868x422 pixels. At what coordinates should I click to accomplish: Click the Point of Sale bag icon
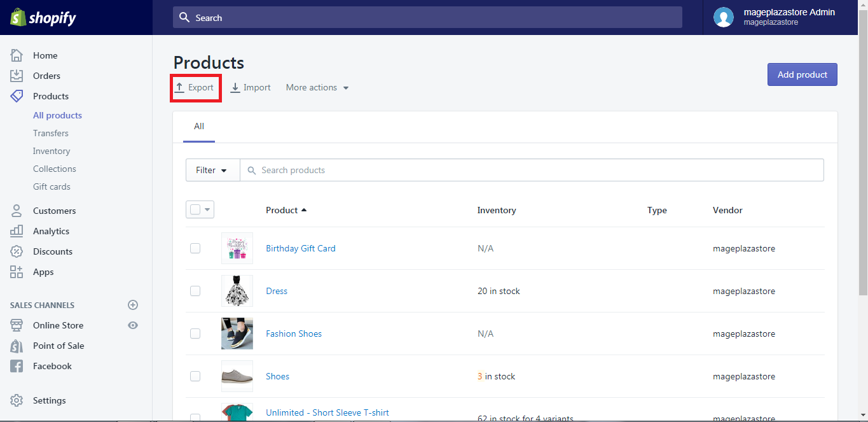[x=17, y=346]
